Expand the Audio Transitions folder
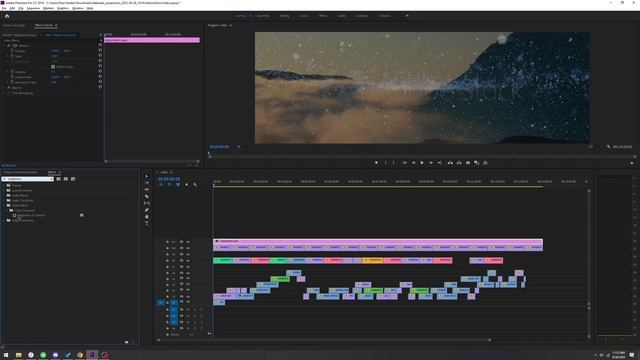The width and height of the screenshot is (640, 360). tap(4, 200)
